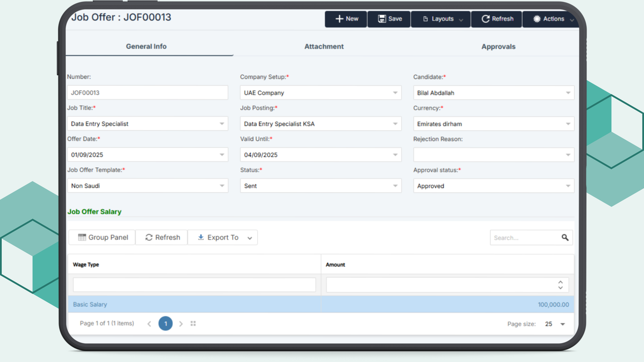Click the Amount filter spinner arrows
The height and width of the screenshot is (362, 644).
(560, 285)
